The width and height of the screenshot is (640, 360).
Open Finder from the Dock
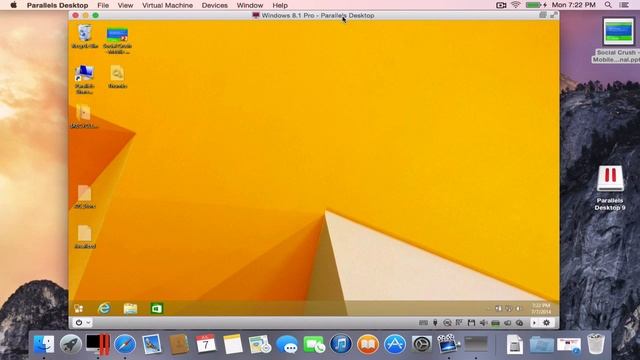(x=44, y=344)
